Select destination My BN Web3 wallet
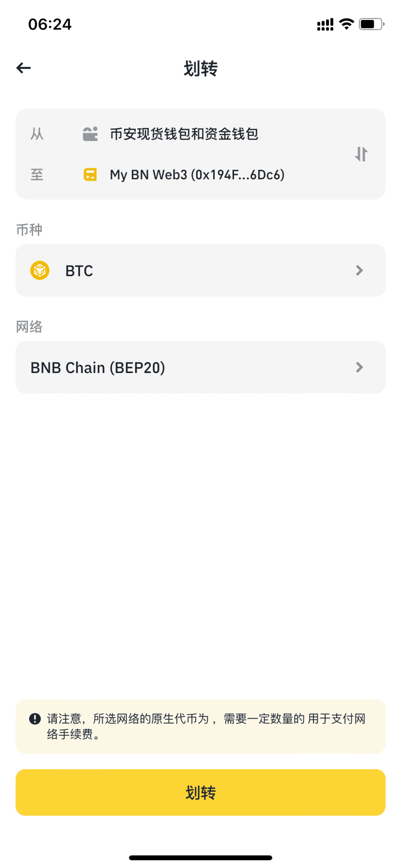This screenshot has width=401, height=868. (197, 175)
